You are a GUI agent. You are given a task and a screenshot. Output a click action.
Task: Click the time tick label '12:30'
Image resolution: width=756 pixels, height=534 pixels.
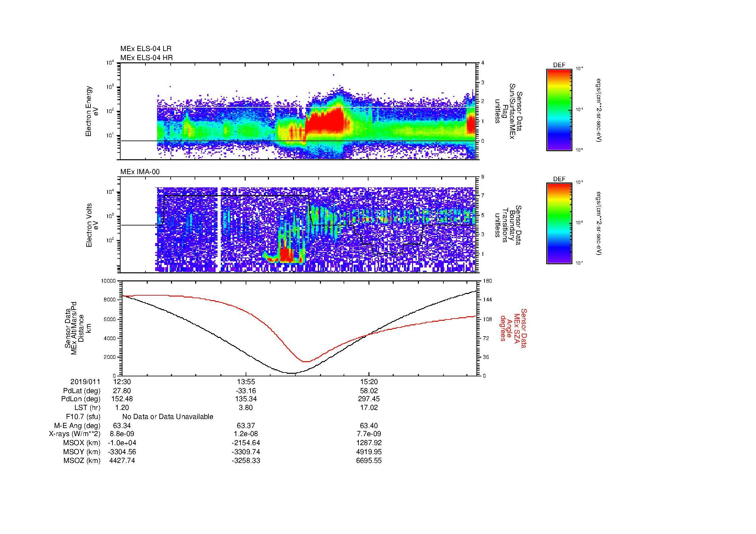pos(122,382)
